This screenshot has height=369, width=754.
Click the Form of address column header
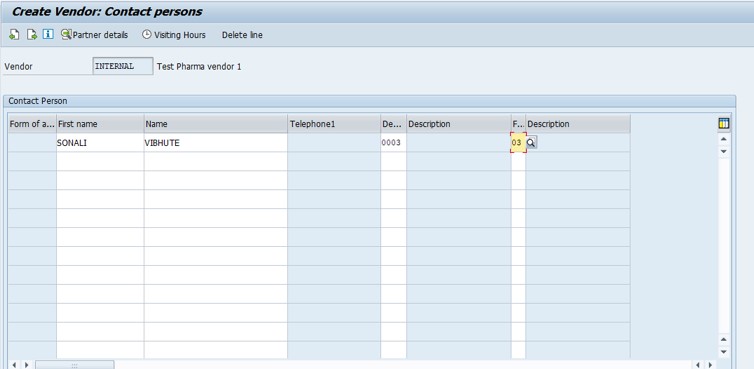pos(32,124)
